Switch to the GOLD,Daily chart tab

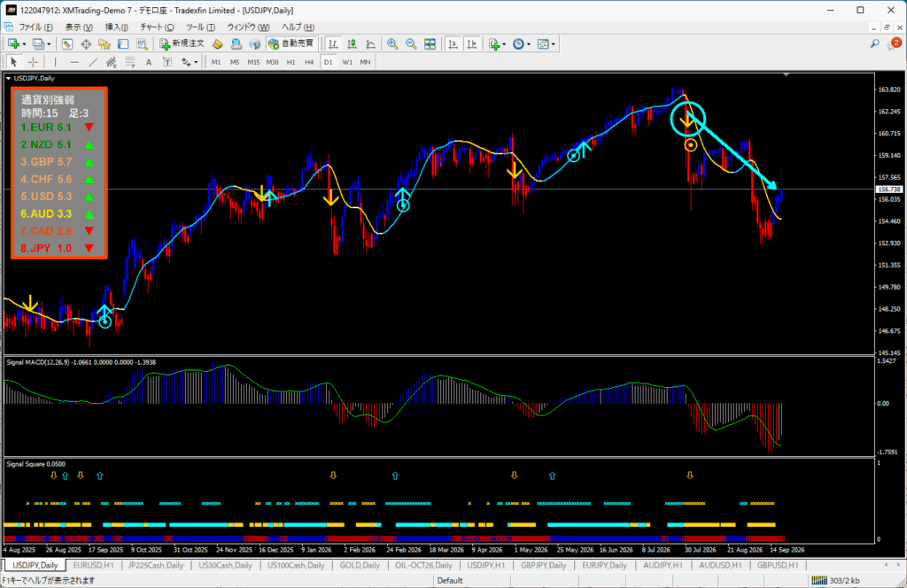pos(360,566)
